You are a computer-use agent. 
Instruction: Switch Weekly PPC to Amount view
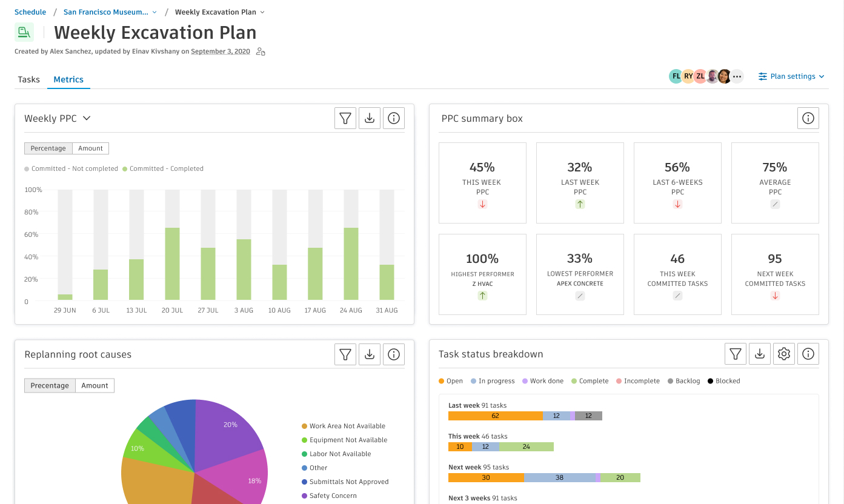tap(90, 148)
